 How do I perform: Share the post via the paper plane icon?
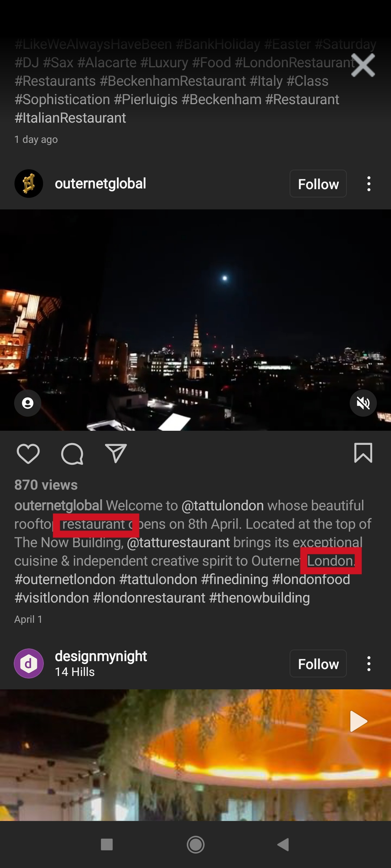point(115,454)
